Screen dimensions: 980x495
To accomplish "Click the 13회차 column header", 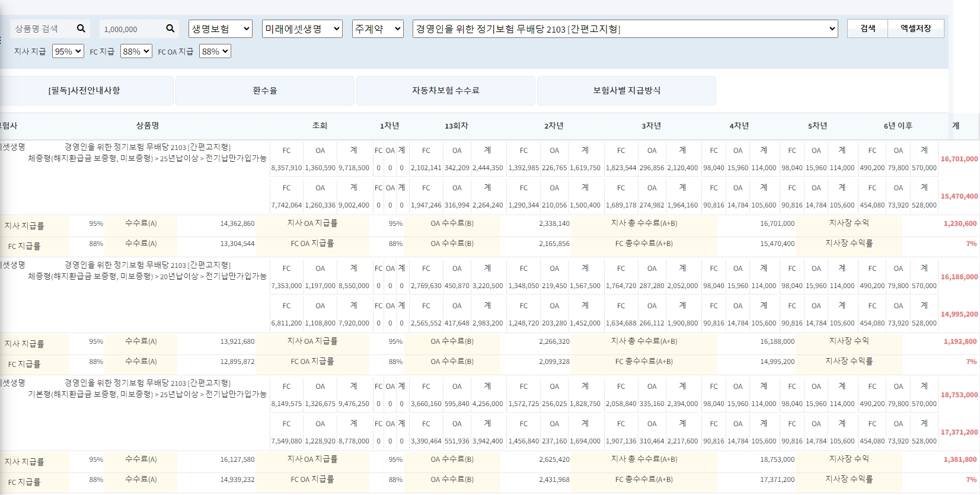I will tap(457, 126).
